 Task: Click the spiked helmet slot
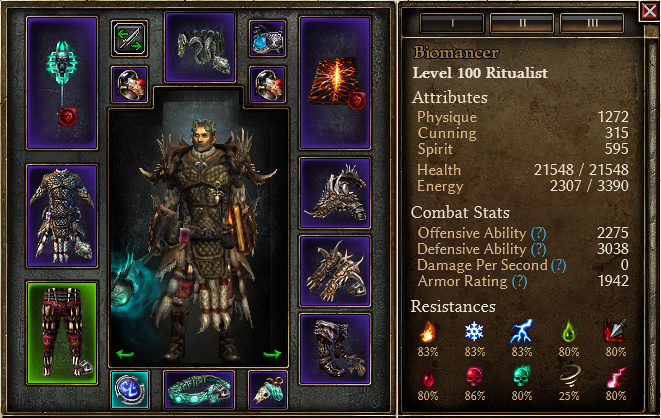pos(335,193)
